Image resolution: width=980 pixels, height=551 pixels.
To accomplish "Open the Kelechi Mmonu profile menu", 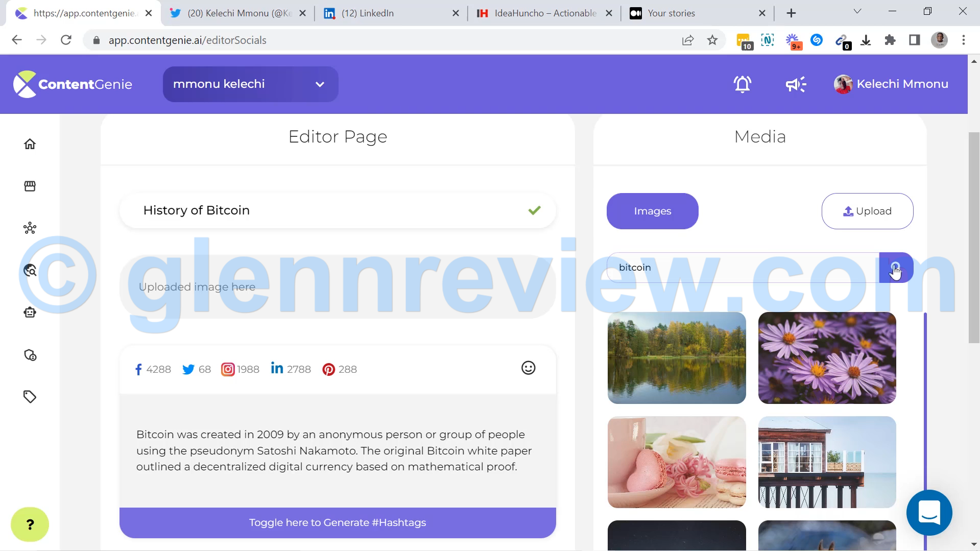I will click(891, 84).
